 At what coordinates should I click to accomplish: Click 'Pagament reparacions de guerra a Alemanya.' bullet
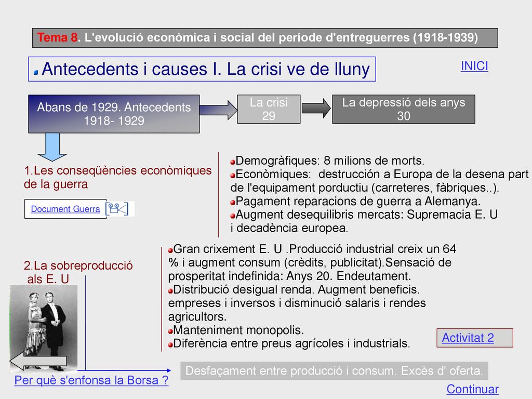coord(355,201)
